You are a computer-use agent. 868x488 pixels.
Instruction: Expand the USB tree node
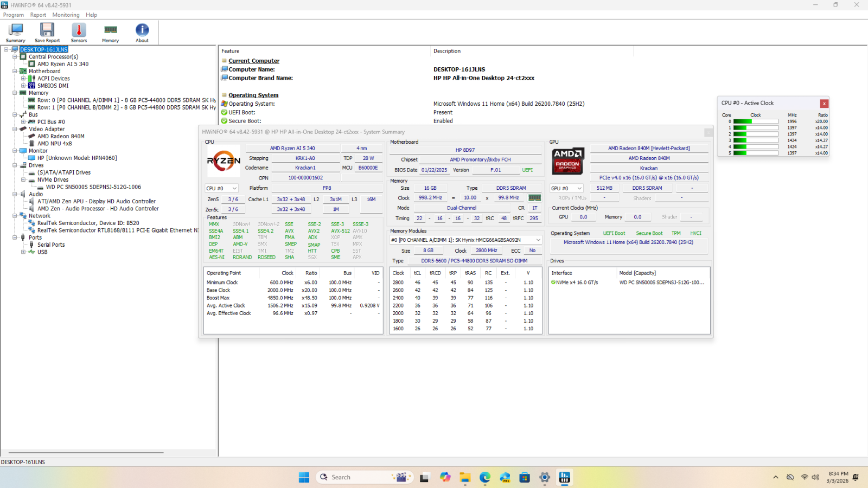(x=23, y=252)
